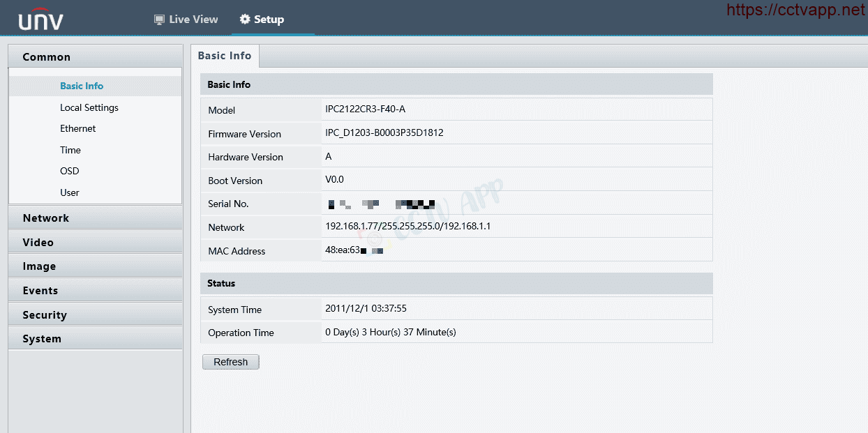Expand the Network section
868x433 pixels.
coord(45,218)
